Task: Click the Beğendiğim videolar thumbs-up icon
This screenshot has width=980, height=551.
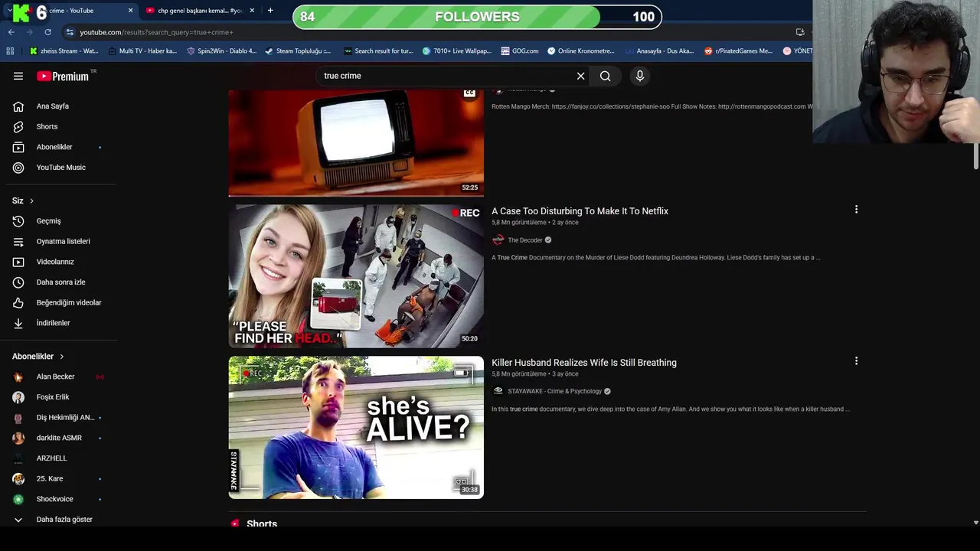Action: [x=18, y=302]
